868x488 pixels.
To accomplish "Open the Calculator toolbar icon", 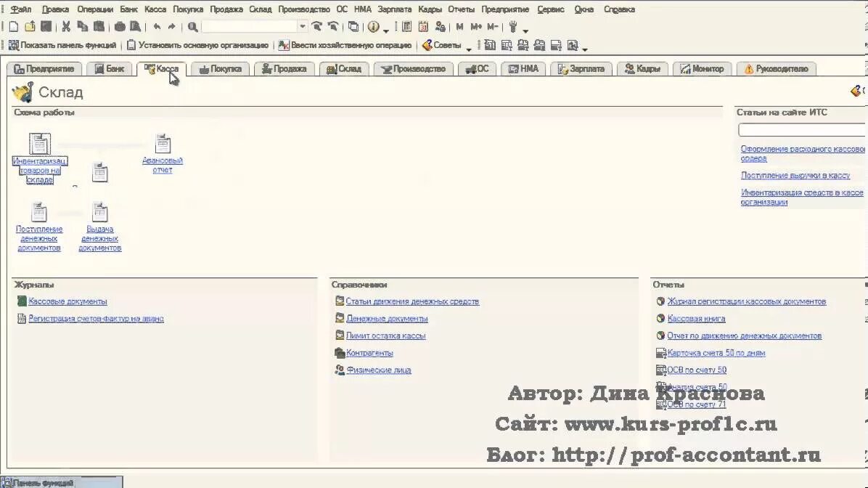I will pos(406,27).
